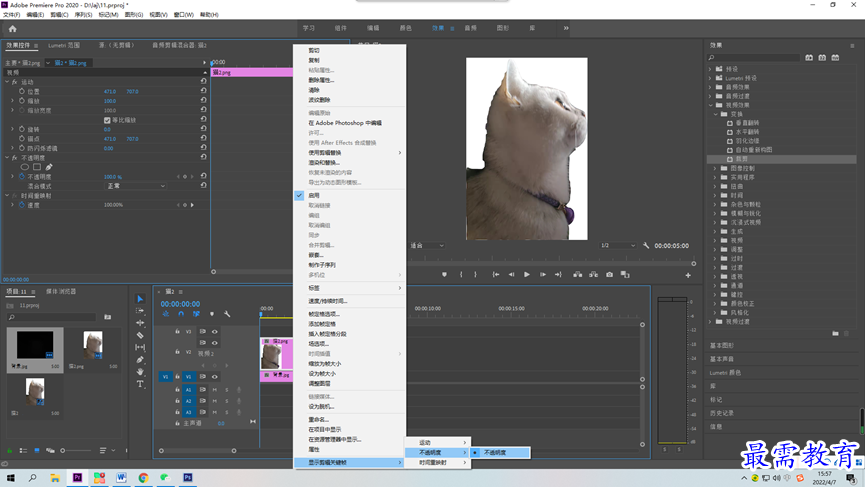Open the 历史记录 panel
Viewport: 865px width, 487px height.
click(x=722, y=413)
